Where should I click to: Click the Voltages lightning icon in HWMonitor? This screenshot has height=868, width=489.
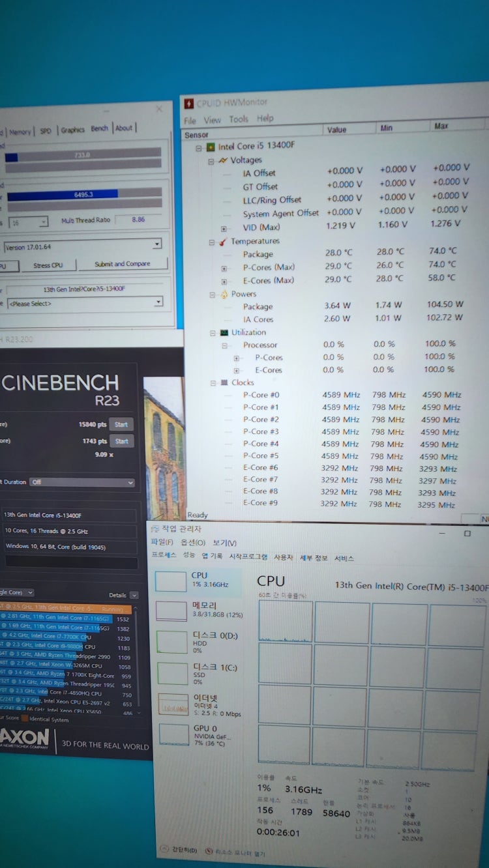[222, 160]
